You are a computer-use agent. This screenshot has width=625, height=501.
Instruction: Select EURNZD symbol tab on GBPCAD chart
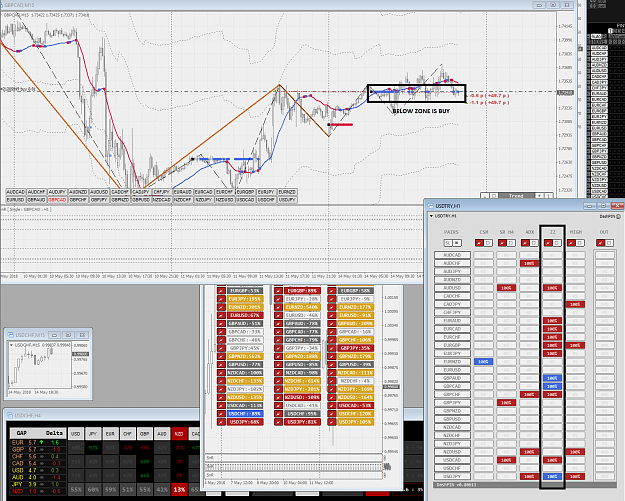click(x=287, y=192)
